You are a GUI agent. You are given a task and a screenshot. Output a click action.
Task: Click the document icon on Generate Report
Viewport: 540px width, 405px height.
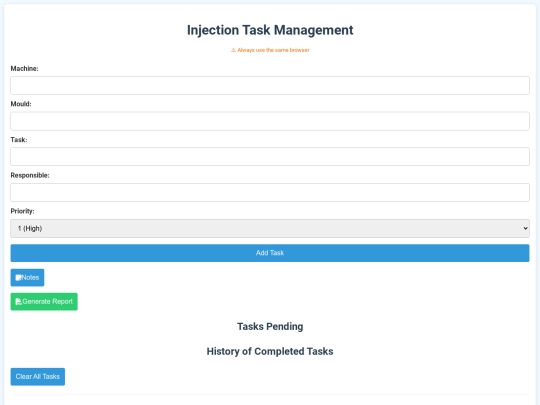[18, 302]
